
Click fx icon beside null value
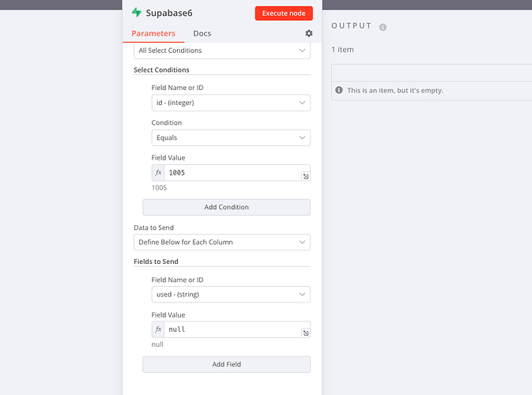(159, 329)
